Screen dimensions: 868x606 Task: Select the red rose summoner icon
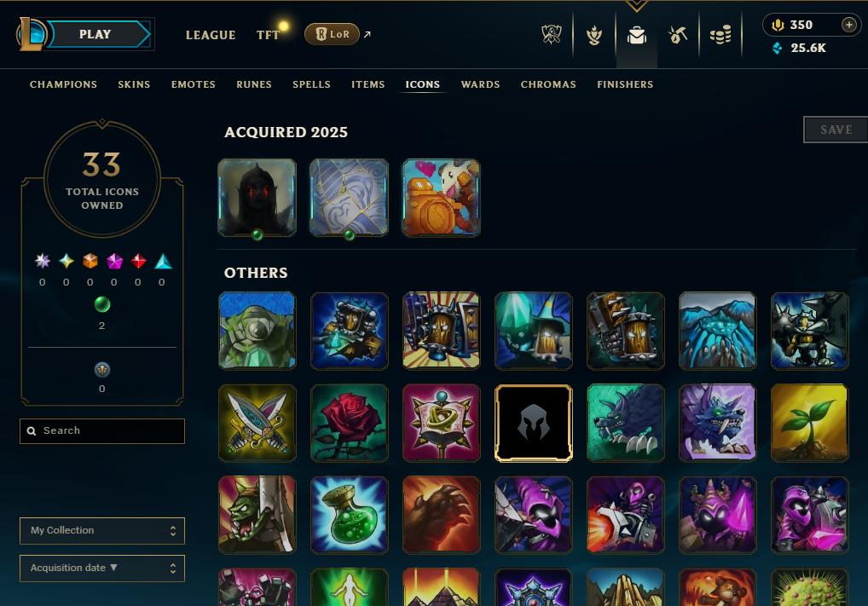coord(350,423)
